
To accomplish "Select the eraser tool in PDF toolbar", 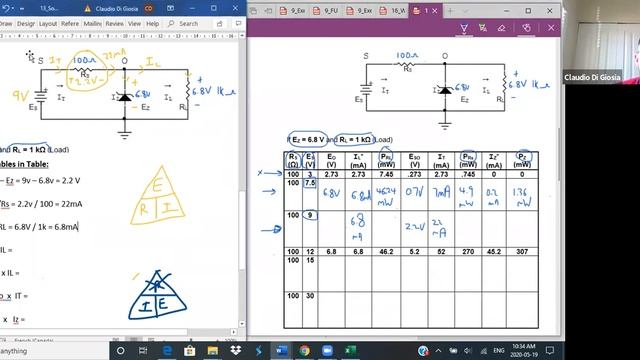I will click(x=502, y=28).
